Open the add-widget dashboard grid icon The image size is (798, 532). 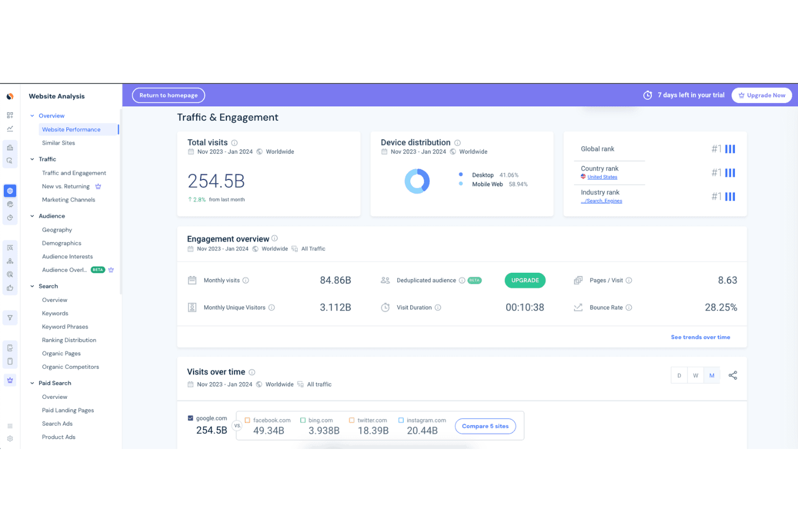tap(10, 115)
